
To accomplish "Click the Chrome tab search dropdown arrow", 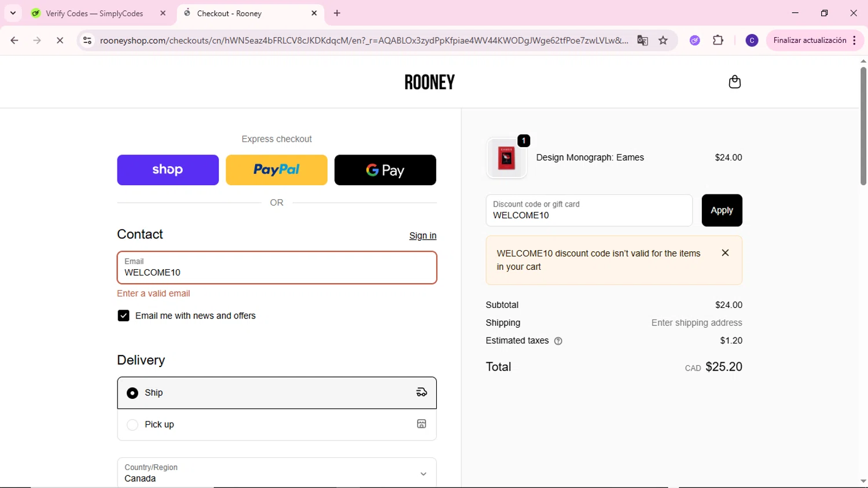I will tap(13, 13).
